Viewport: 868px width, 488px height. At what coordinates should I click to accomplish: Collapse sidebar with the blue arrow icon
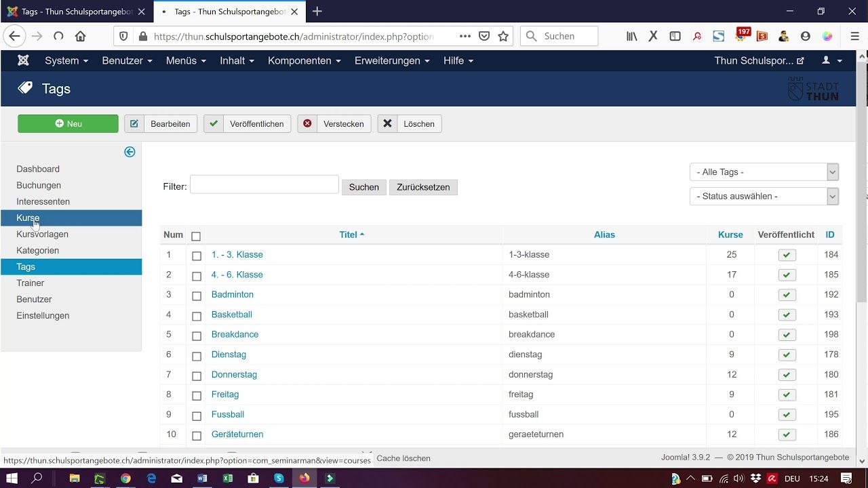point(130,152)
